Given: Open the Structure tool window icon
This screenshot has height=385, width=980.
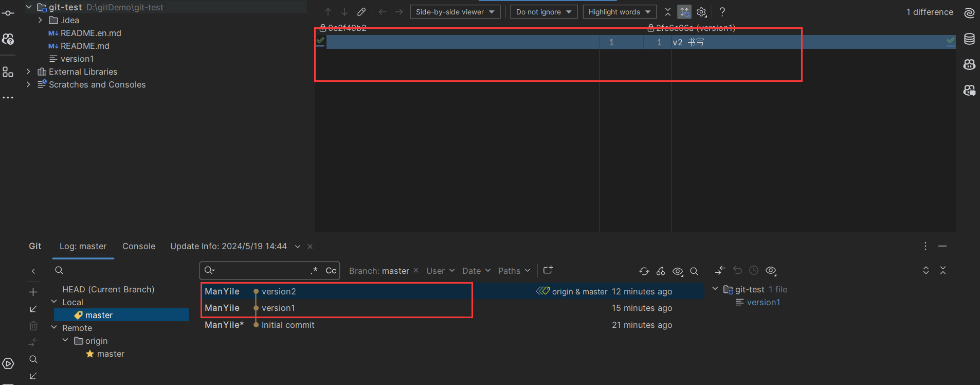Looking at the screenshot, I should pyautogui.click(x=8, y=72).
